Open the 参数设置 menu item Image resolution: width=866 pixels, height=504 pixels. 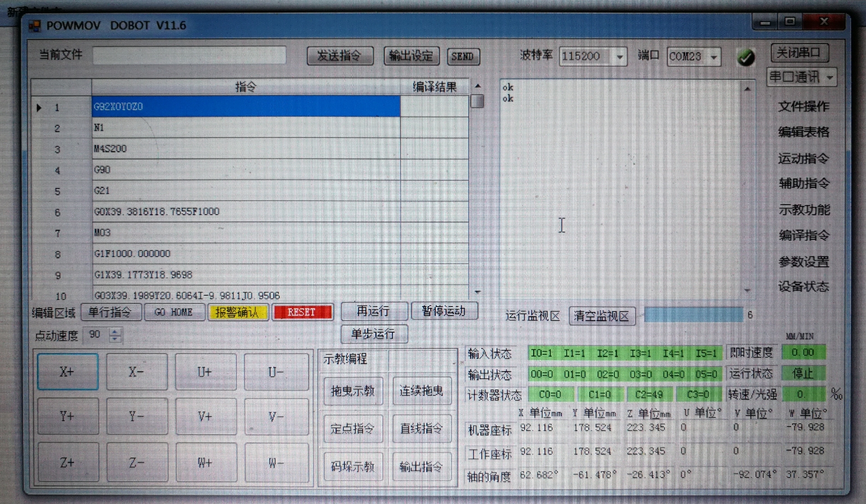[803, 261]
